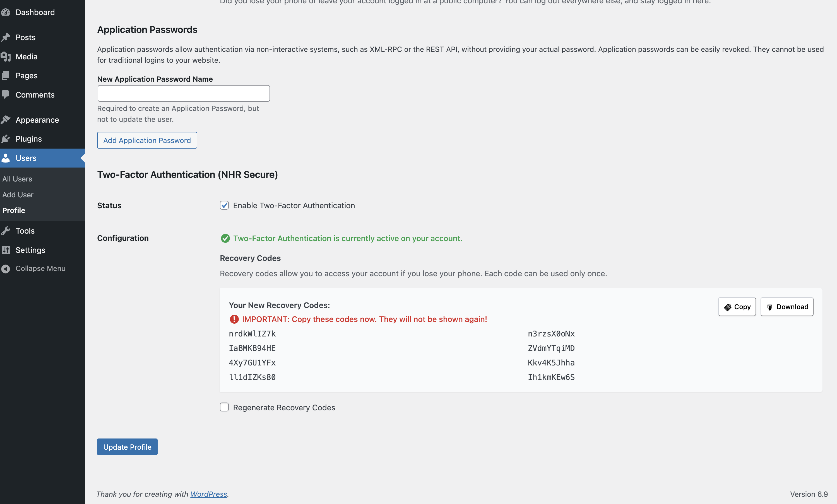The image size is (837, 504).
Task: Open Media library via camera icon
Action: pos(6,57)
